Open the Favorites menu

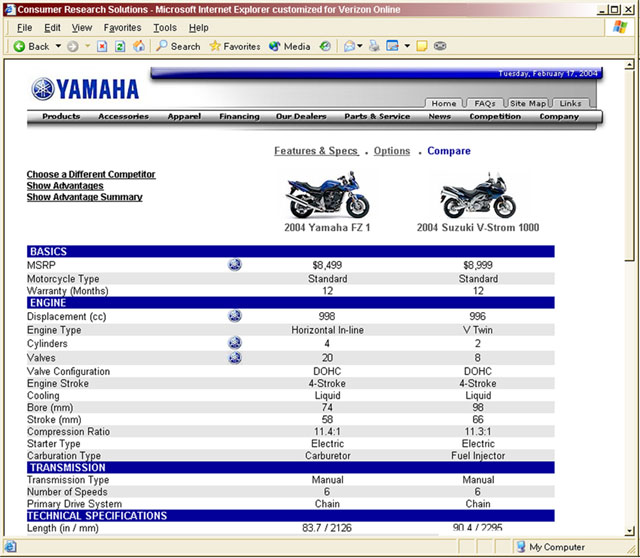[122, 28]
